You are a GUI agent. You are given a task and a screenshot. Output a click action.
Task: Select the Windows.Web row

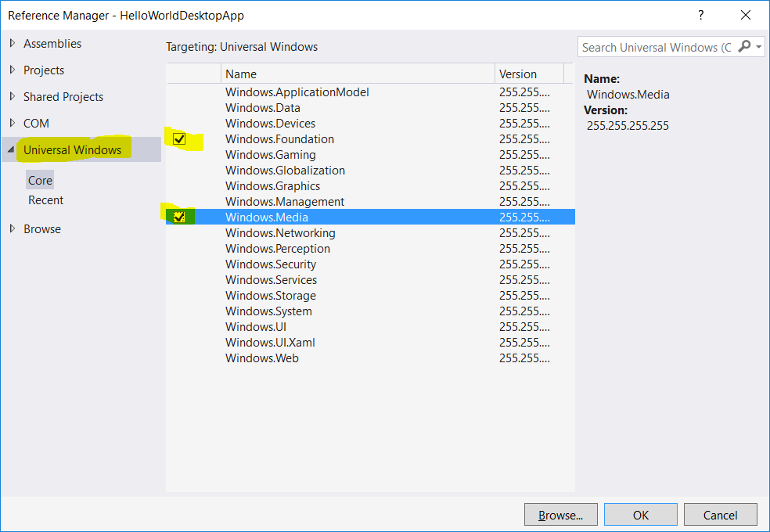pyautogui.click(x=370, y=359)
